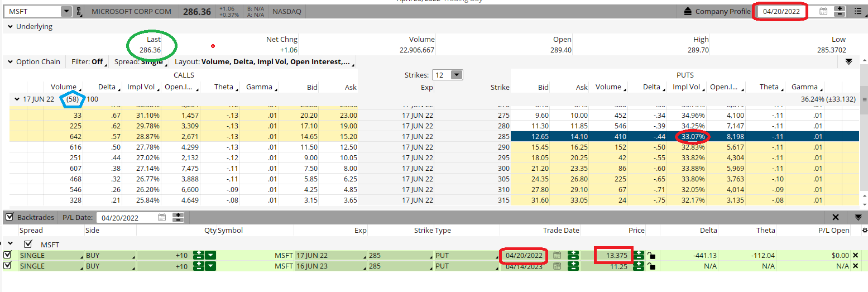Open the MSFT symbol dropdown arrow
This screenshot has width=868, height=292.
[x=66, y=11]
